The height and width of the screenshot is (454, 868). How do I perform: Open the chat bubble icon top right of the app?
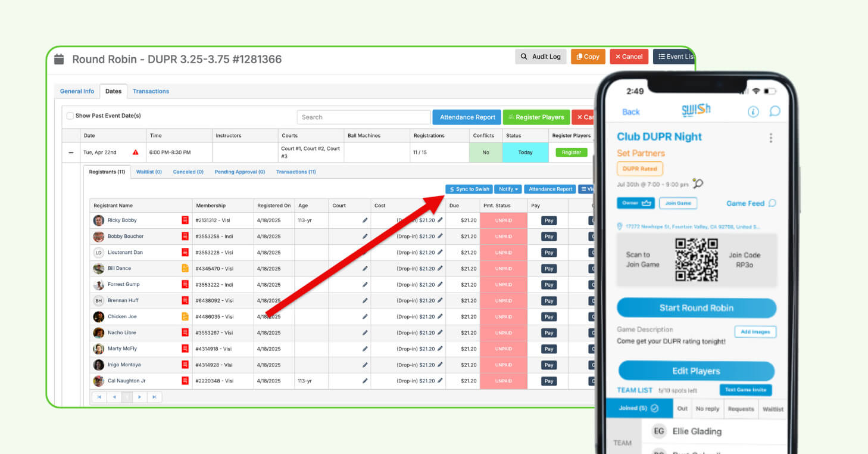tap(774, 111)
